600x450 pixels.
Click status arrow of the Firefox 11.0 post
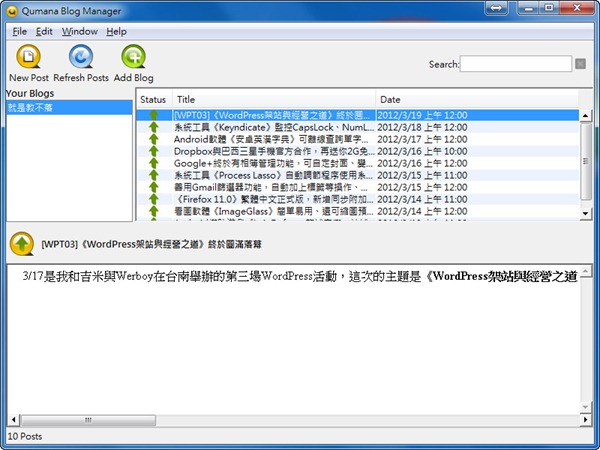click(154, 199)
